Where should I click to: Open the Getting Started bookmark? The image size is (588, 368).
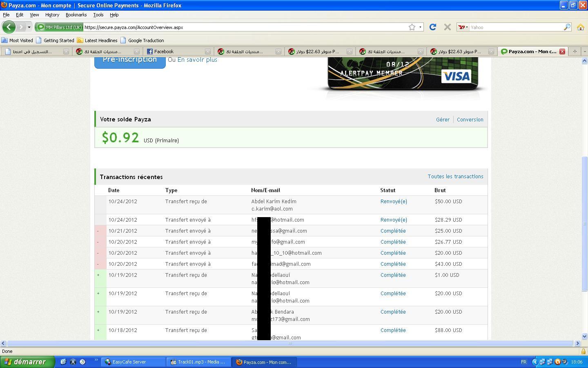pyautogui.click(x=55, y=40)
